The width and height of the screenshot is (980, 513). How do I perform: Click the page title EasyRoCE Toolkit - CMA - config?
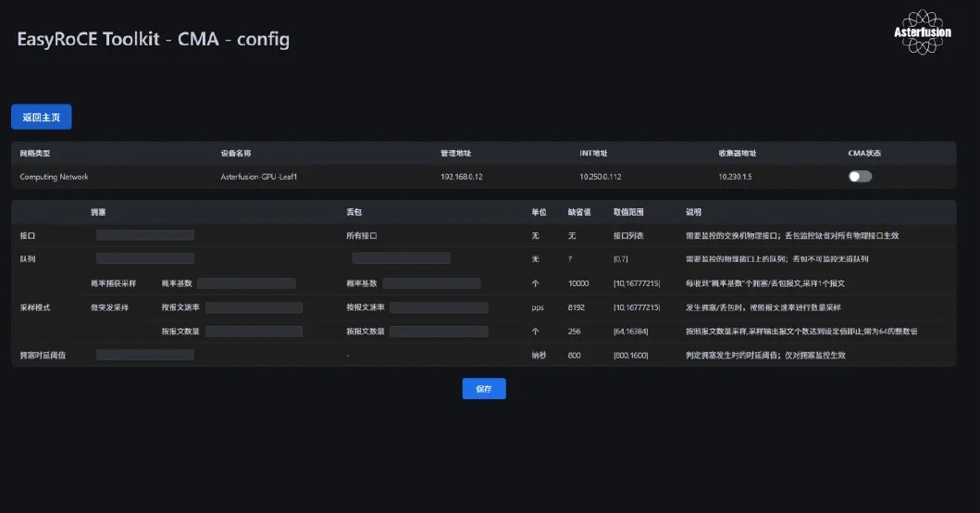153,39
